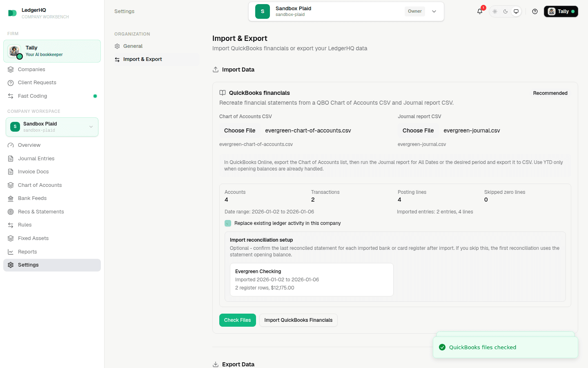This screenshot has width=588, height=368.
Task: Navigate to Bank Feeds
Action: [52, 198]
